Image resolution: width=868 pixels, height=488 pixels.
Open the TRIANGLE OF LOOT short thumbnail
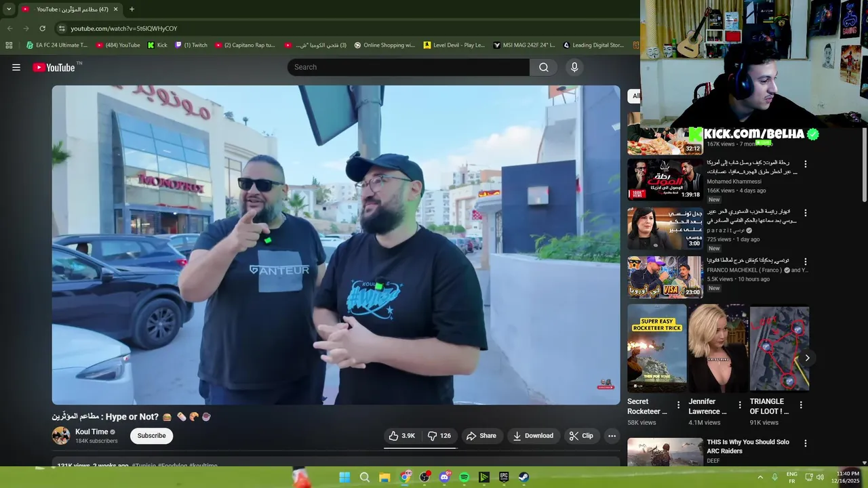pyautogui.click(x=779, y=348)
